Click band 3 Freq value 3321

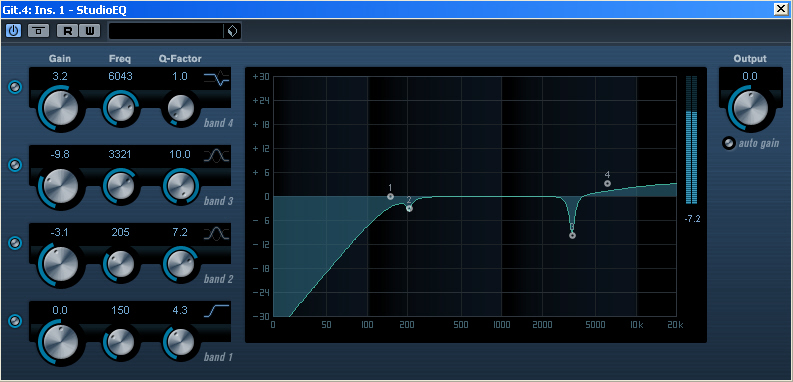coord(120,154)
